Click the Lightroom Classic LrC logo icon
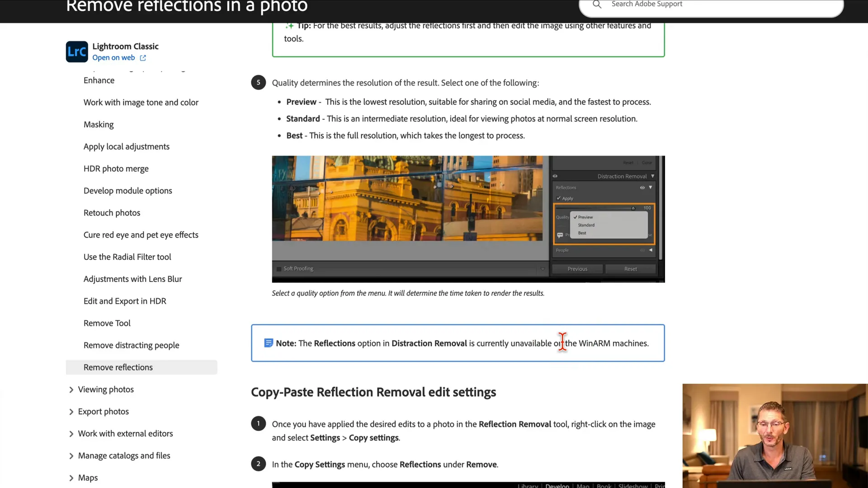Viewport: 868px width, 488px height. [x=77, y=52]
